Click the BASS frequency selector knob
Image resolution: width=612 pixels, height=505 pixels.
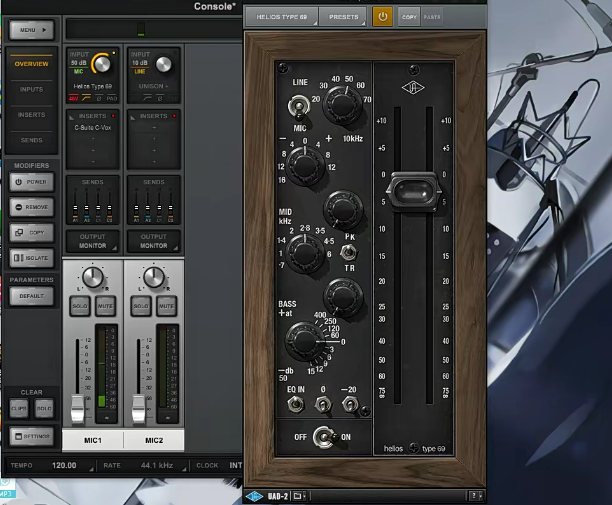[304, 340]
